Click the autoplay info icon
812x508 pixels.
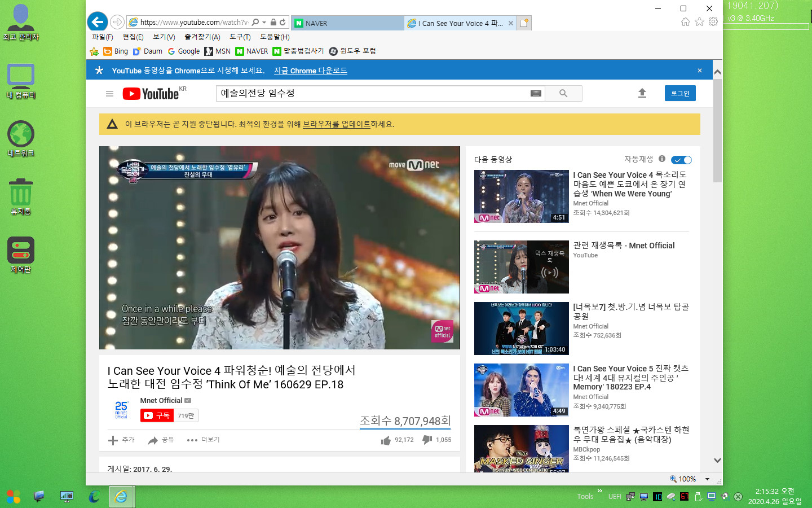click(662, 159)
